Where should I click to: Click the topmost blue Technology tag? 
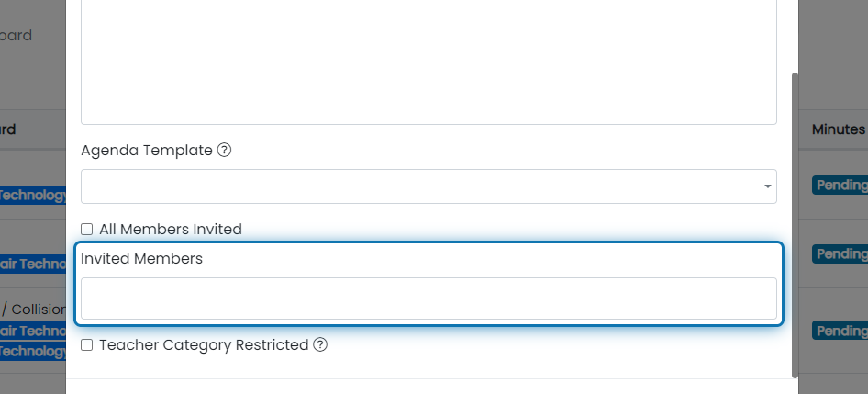[33, 195]
